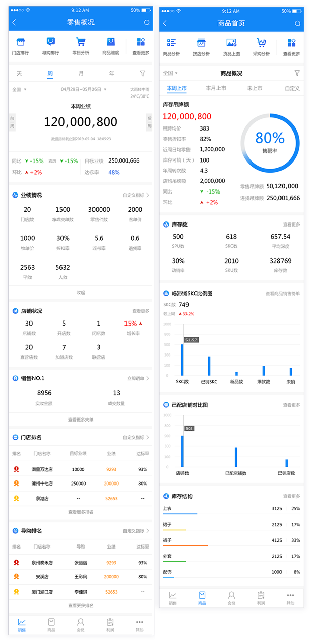Open 立即晒单 in 销售NO.1 section

pos(138,378)
